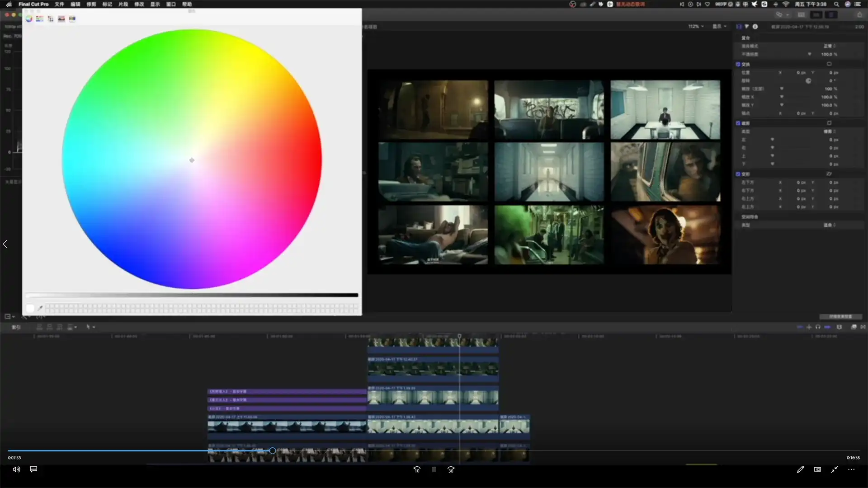
Task: Click the 索引 Index button in timeline
Action: 16,327
